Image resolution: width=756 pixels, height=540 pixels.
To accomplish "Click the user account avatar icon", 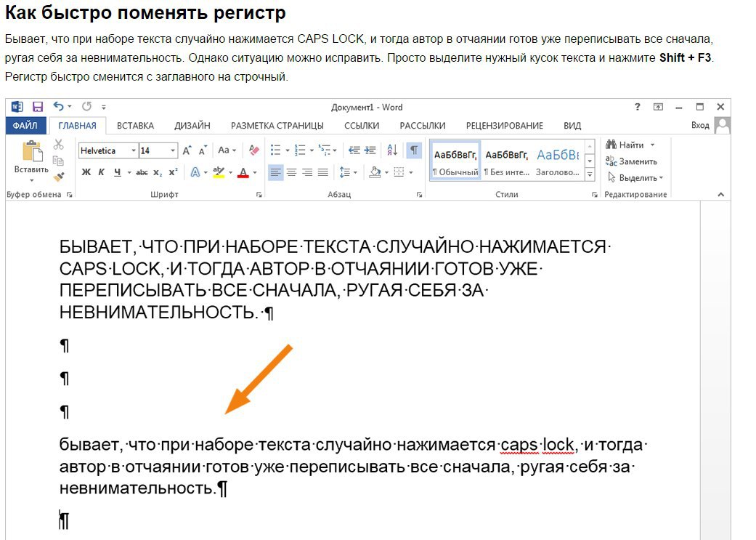I will tap(723, 126).
